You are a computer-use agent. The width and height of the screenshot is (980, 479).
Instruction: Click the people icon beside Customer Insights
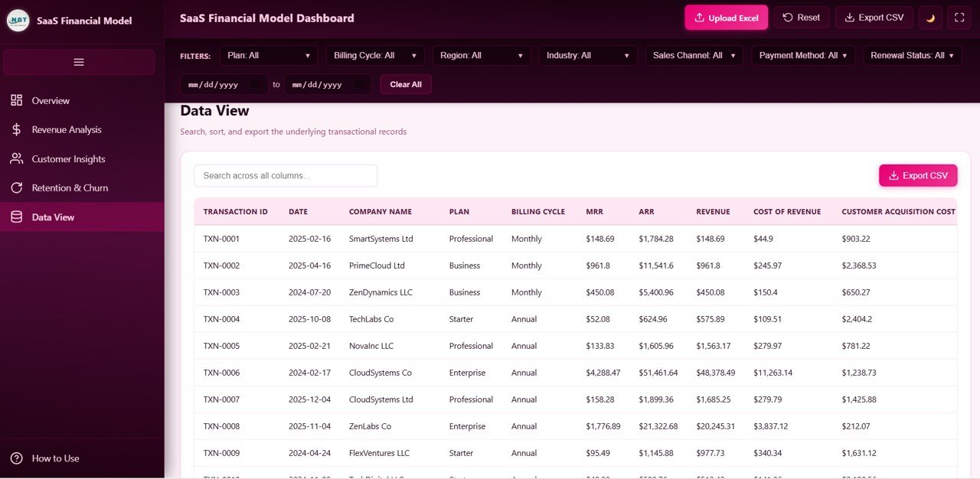(16, 158)
